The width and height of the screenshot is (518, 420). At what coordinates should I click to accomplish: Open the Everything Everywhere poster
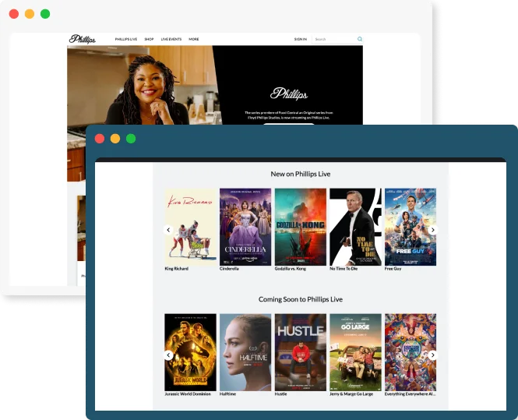[411, 352]
